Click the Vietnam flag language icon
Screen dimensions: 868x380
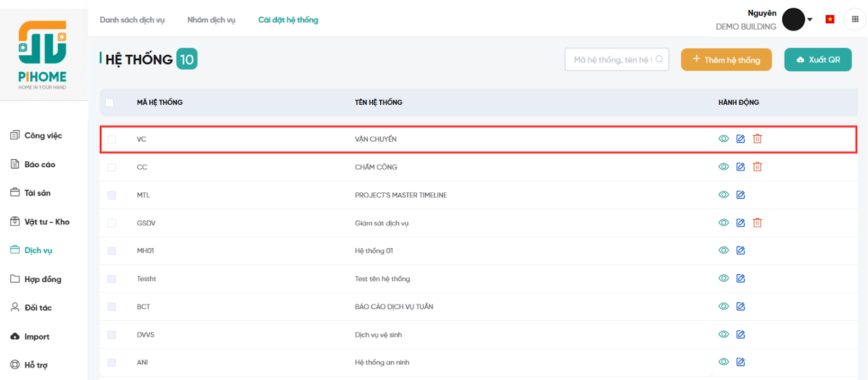[x=830, y=20]
